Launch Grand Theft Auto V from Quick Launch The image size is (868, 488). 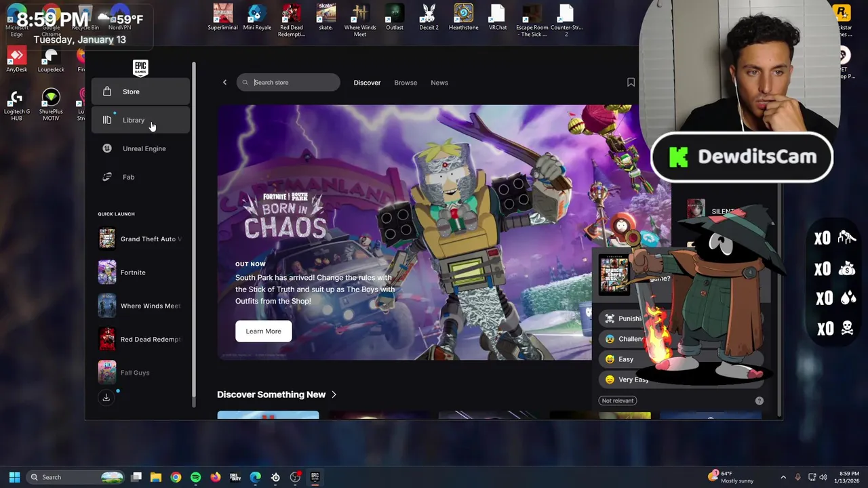[140, 239]
